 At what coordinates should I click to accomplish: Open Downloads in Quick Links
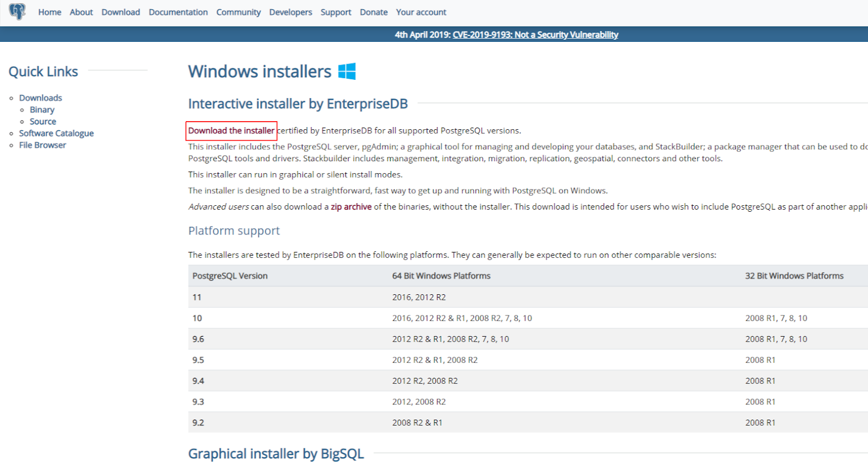[41, 98]
